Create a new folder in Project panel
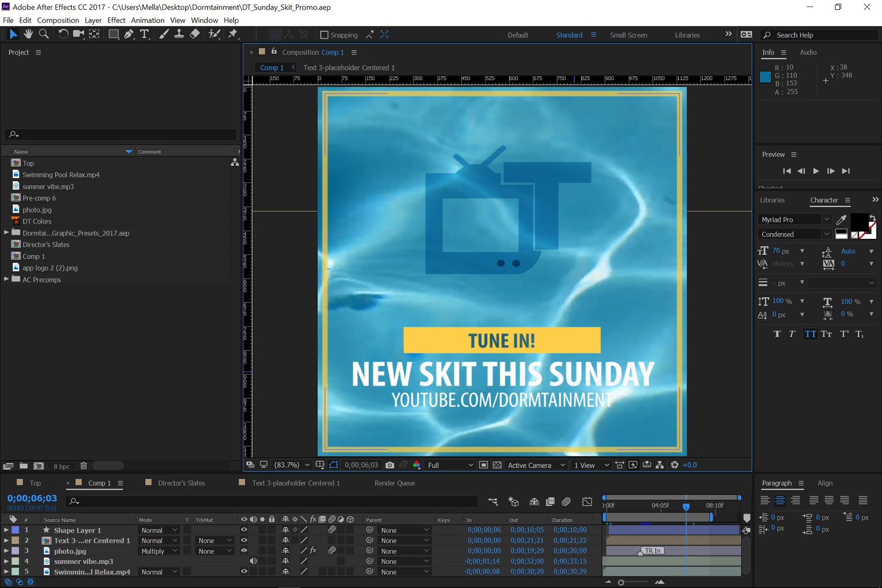Image resolution: width=882 pixels, height=588 pixels. point(23,466)
